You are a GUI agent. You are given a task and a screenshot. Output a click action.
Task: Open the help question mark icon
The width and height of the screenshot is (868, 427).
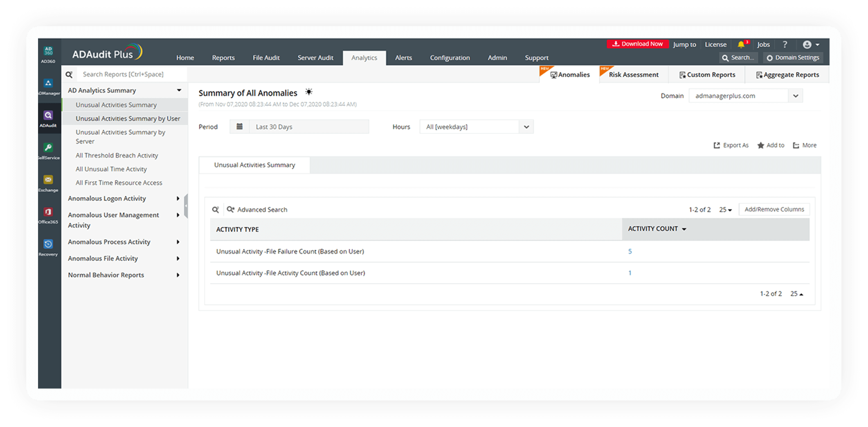coord(785,44)
